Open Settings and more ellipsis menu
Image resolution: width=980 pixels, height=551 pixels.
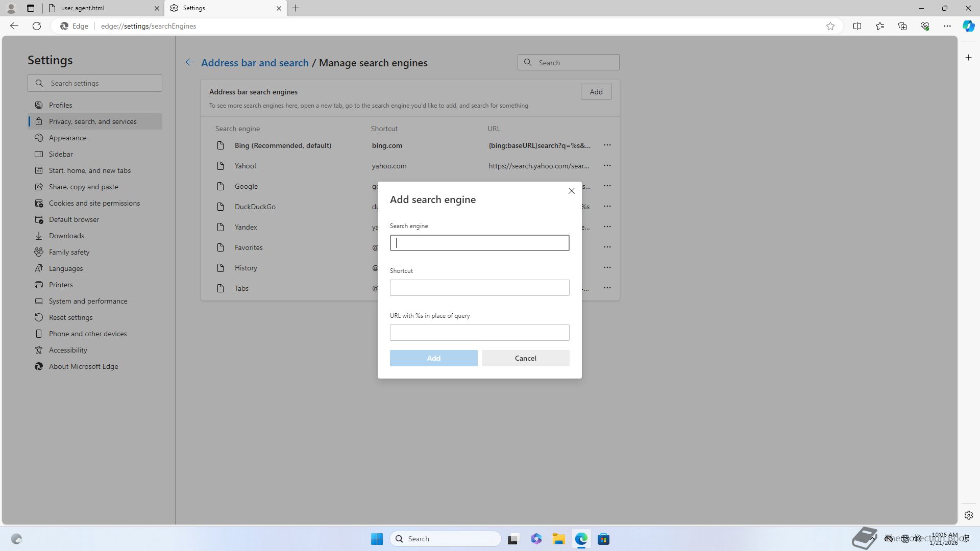point(947,26)
